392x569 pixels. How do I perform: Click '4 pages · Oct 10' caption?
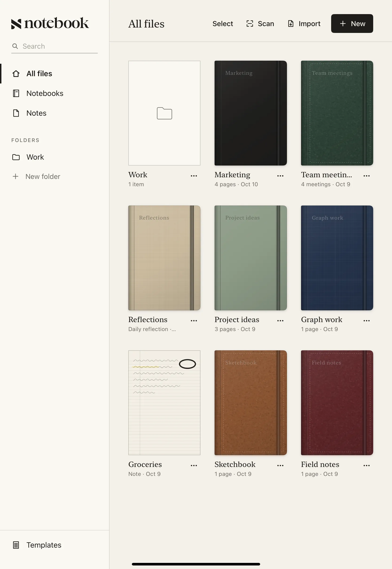coord(236,185)
